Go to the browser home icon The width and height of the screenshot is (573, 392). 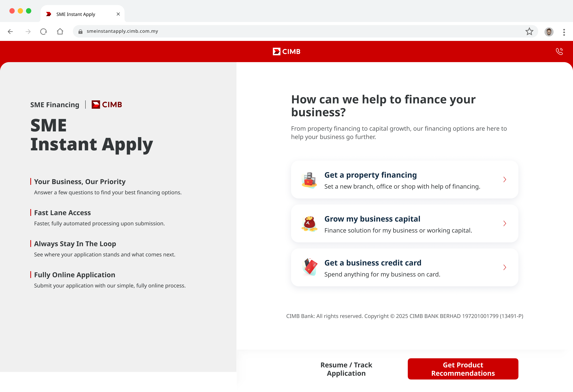tap(60, 31)
